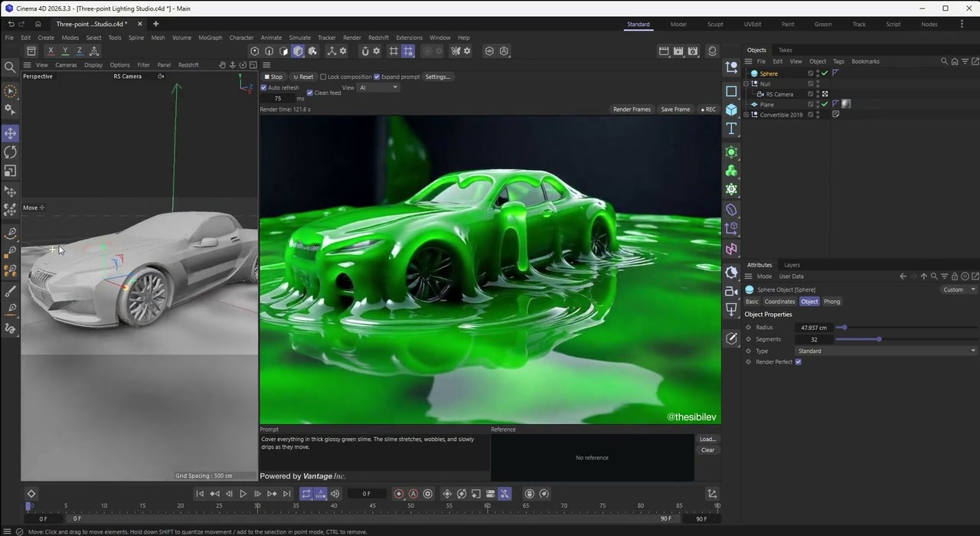This screenshot has width=980, height=536.
Task: Click the undo arrow icon
Action: (11, 24)
